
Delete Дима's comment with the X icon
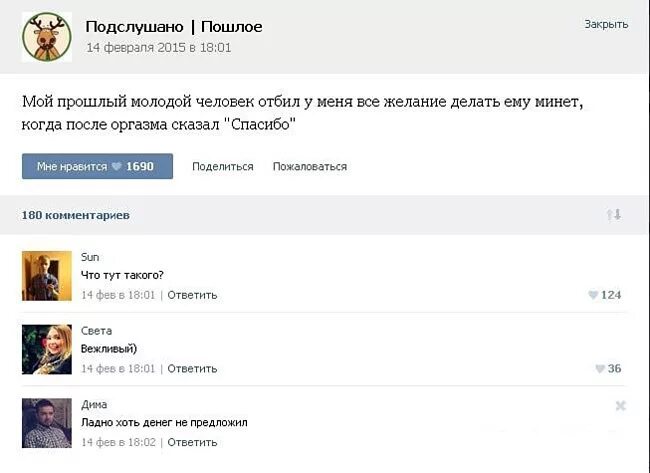coord(620,406)
